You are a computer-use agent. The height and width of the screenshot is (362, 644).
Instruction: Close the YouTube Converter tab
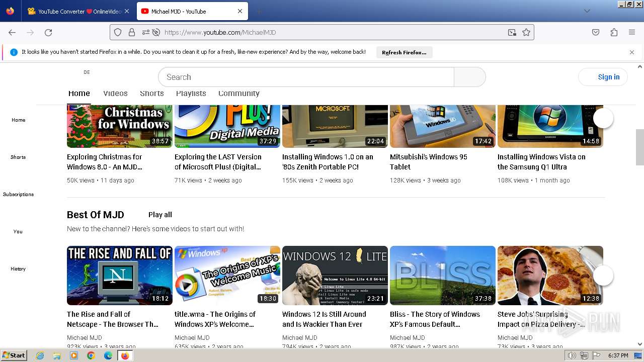(126, 11)
